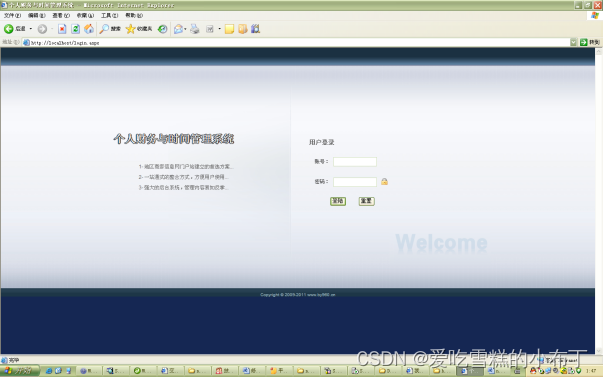Click the system tray clock showing 1:47

591,371
